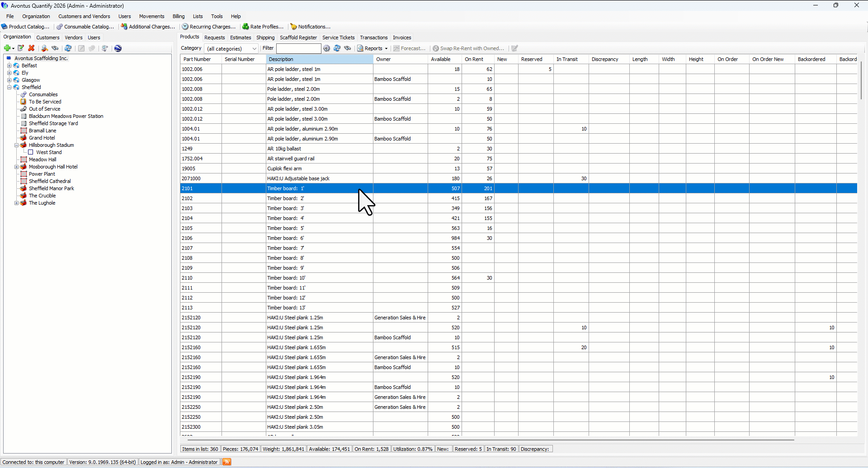Click the Reports document icon
This screenshot has height=468, width=868.
[360, 48]
